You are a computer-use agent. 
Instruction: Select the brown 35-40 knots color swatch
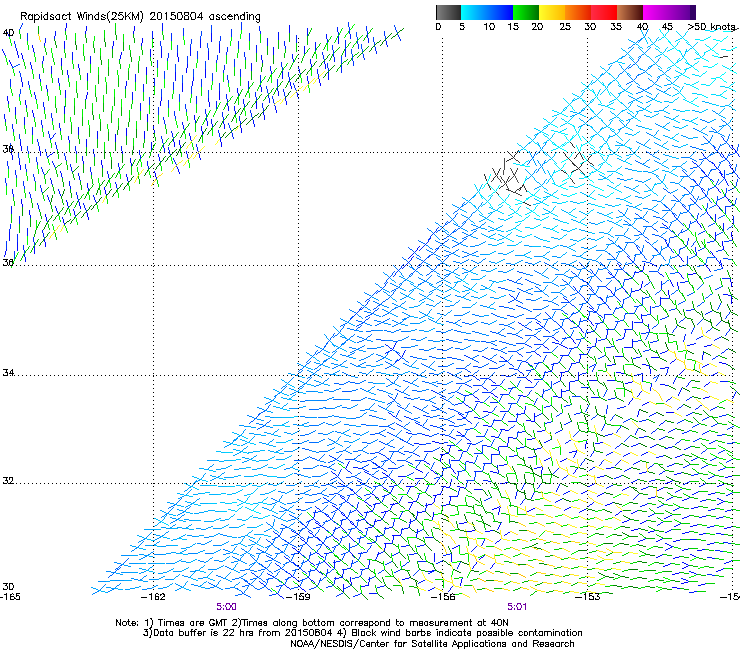pos(630,12)
